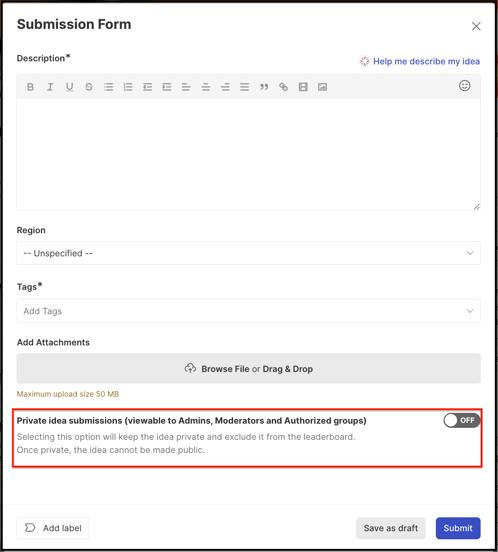Submit the idea form

coord(458,528)
